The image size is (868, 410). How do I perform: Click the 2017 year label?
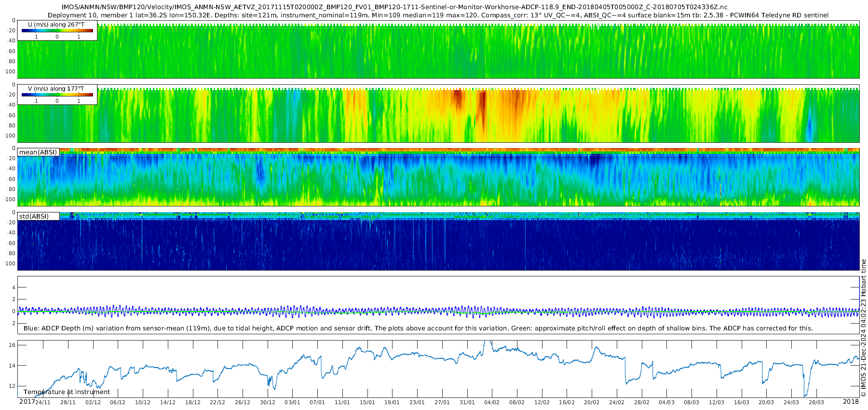(x=27, y=402)
